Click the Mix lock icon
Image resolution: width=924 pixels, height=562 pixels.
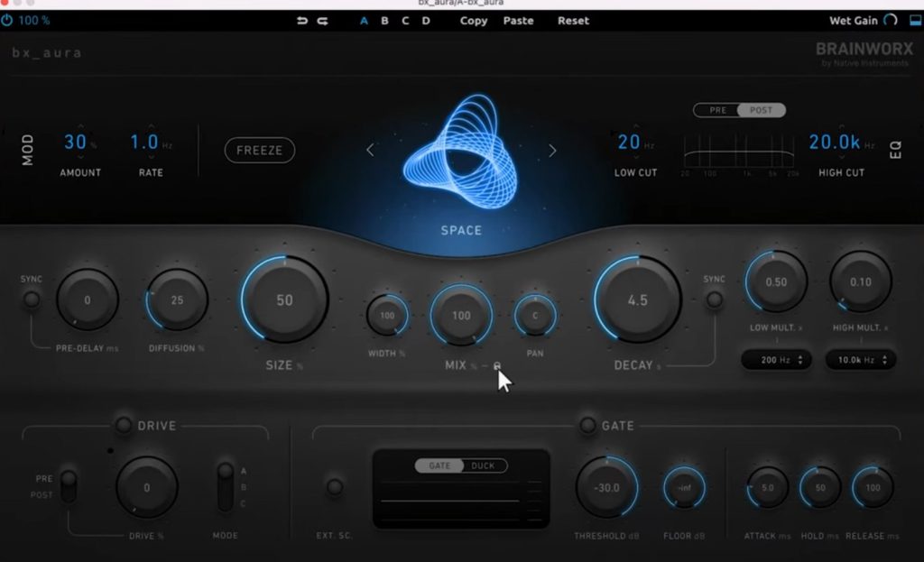497,366
